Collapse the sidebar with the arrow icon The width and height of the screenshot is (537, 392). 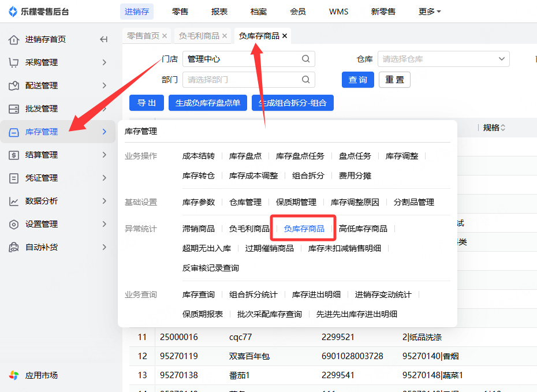click(104, 39)
